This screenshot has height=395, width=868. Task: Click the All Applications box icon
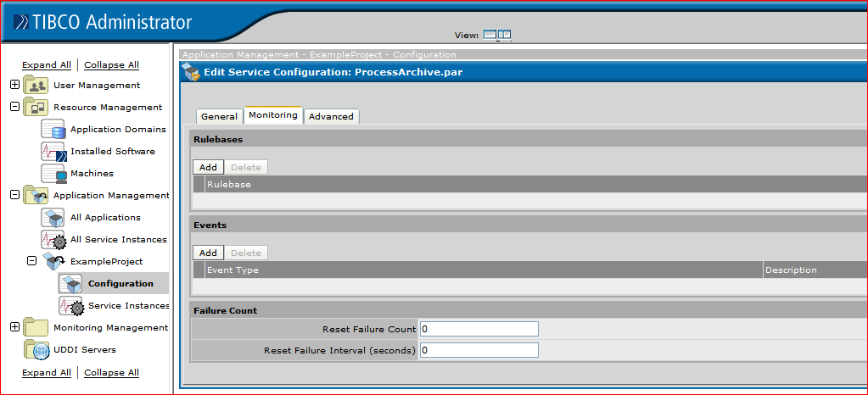coord(53,217)
